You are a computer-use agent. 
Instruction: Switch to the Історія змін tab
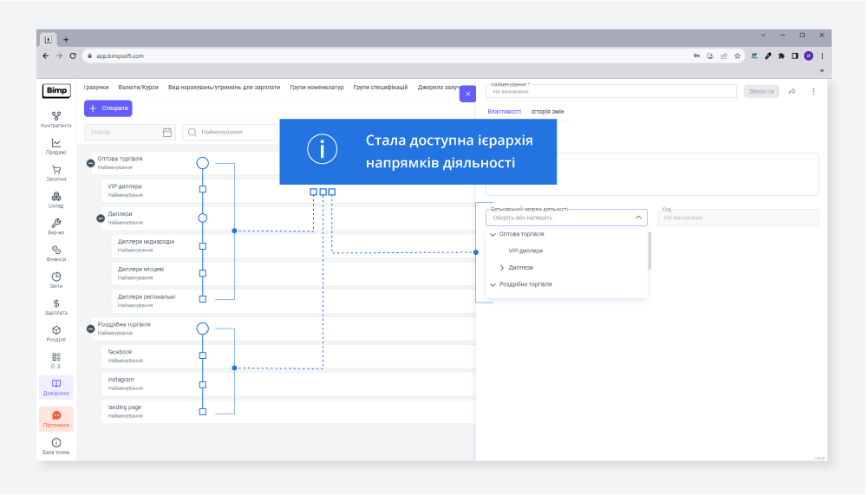pyautogui.click(x=547, y=111)
